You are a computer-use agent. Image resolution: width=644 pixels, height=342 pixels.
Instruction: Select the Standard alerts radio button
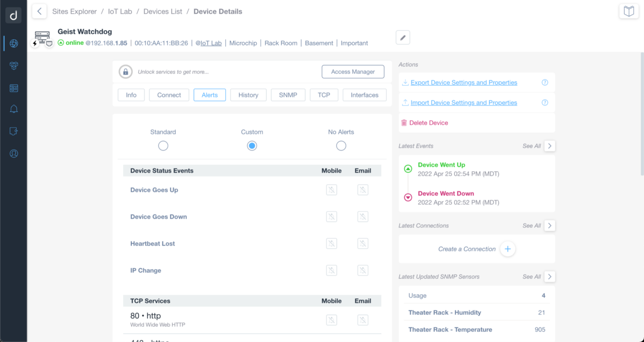163,146
